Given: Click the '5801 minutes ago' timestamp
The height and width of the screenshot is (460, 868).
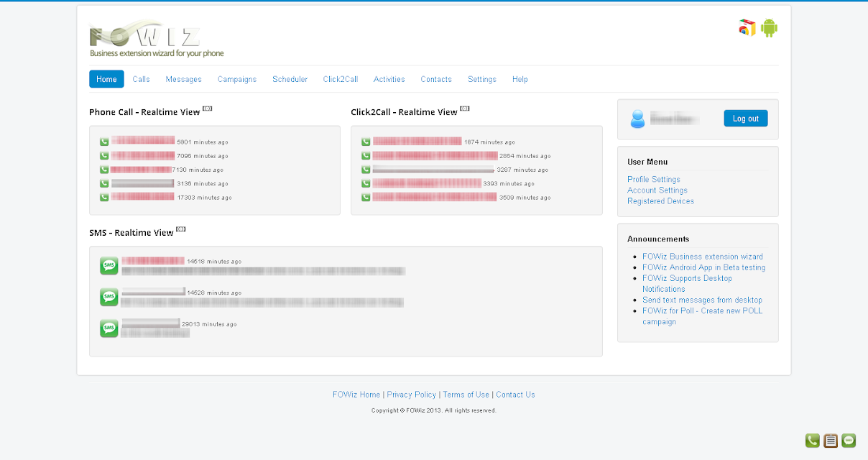Looking at the screenshot, I should [x=203, y=142].
